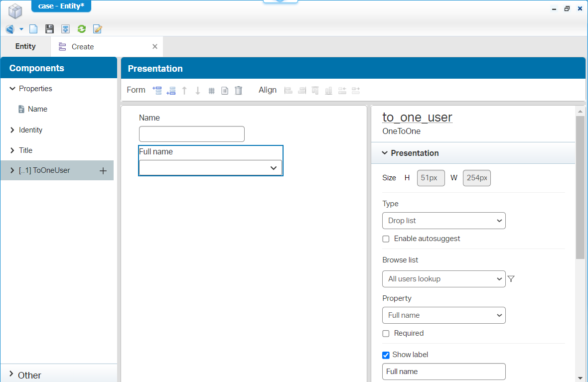Click the publish upload arrow icon
Image resolution: width=588 pixels, height=382 pixels.
tap(65, 29)
